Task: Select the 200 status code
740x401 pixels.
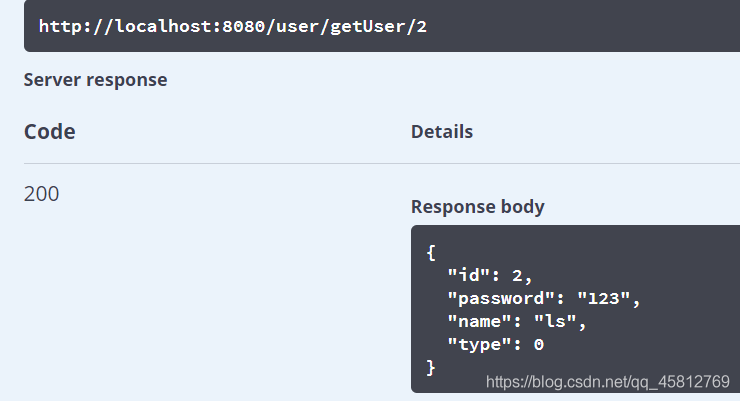Action: click(x=41, y=194)
